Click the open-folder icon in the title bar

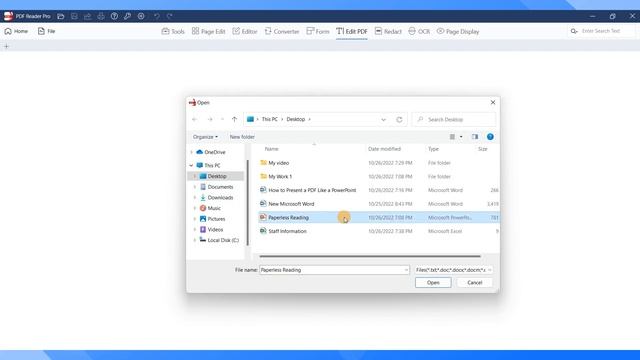tap(61, 16)
